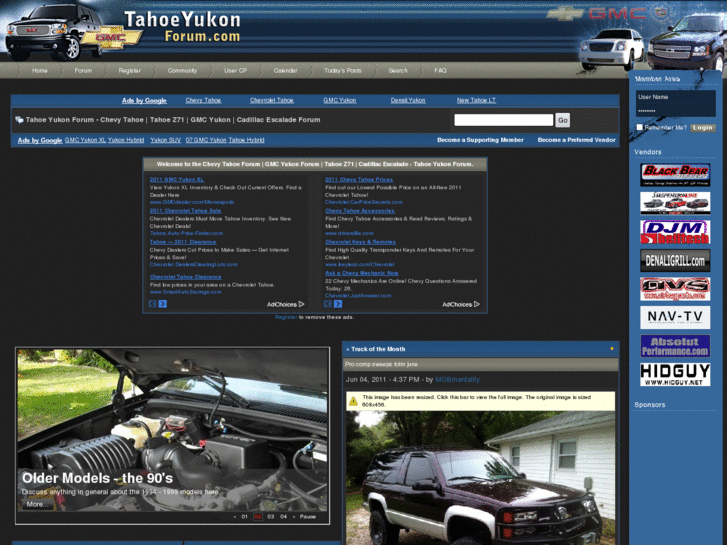This screenshot has width=727, height=545.
Task: Click the Truck of the Month photo
Action: 480,478
